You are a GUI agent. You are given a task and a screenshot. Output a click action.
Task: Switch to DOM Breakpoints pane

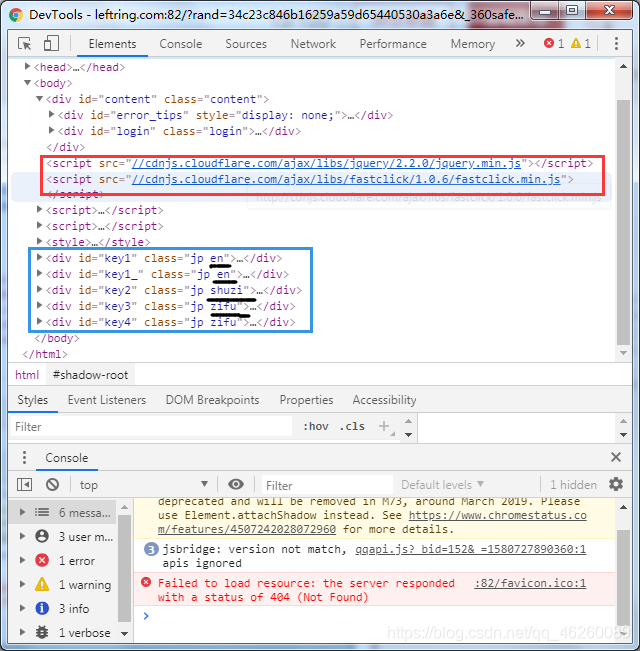pos(212,400)
